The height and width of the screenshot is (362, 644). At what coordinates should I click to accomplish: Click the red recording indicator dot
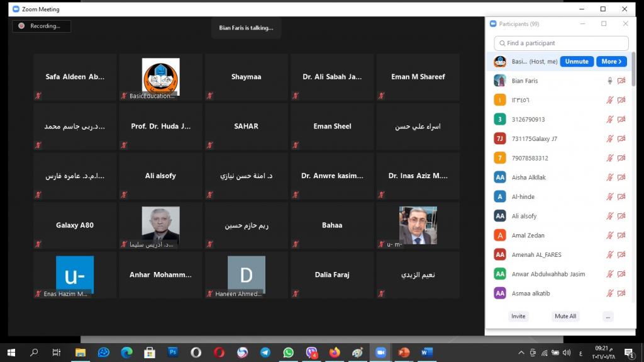tap(21, 26)
